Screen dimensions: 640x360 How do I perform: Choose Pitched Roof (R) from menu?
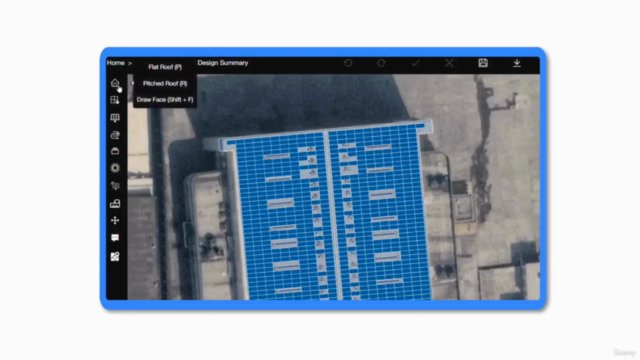(x=165, y=84)
